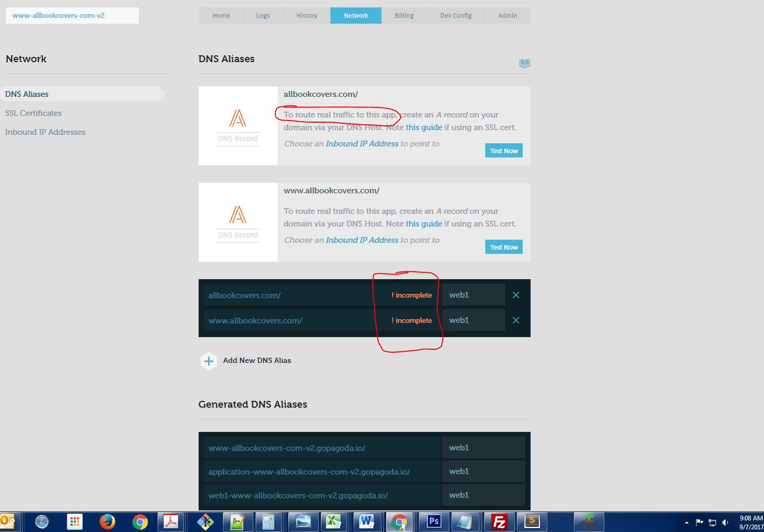Screen dimensions: 764x532
Task: Switch to Dev Config tab
Action: coord(456,16)
